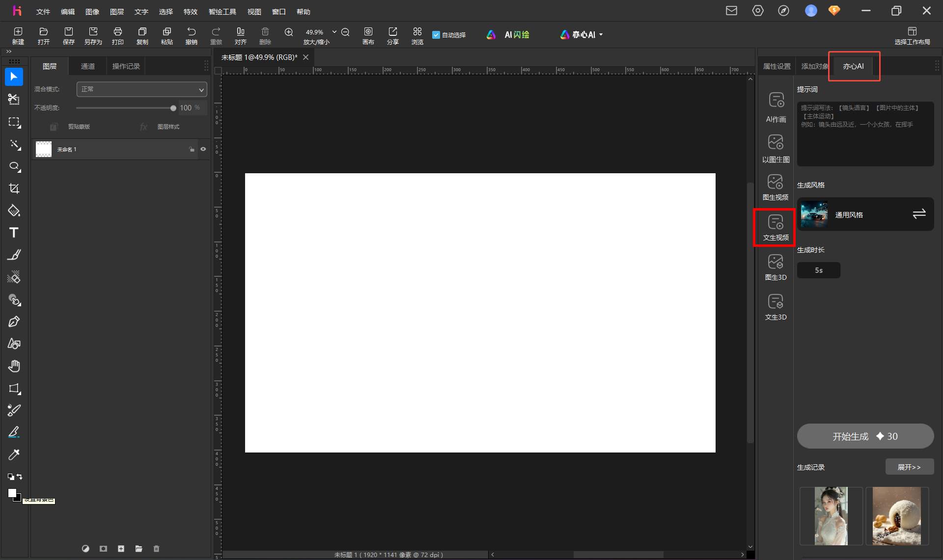Open the 图像 menu
The height and width of the screenshot is (560, 943).
coord(92,11)
